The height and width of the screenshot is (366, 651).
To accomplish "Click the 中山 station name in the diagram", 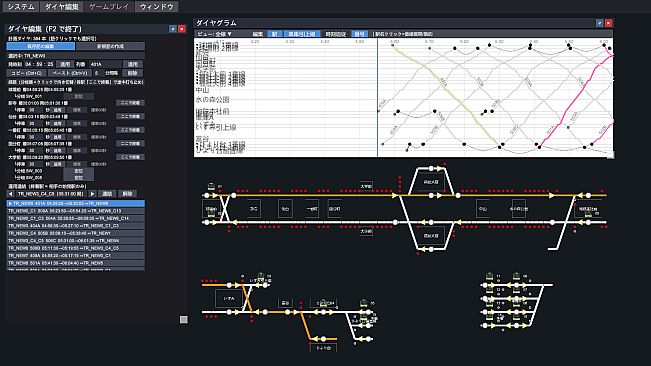I will coord(202,90).
